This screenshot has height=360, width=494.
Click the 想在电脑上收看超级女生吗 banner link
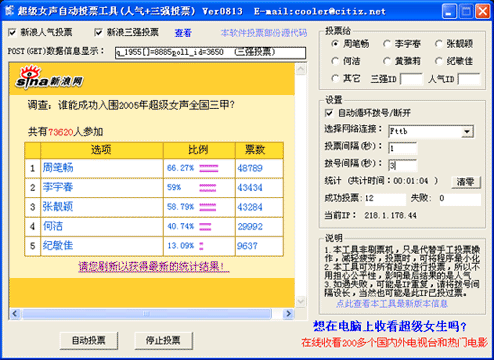[x=390, y=326]
